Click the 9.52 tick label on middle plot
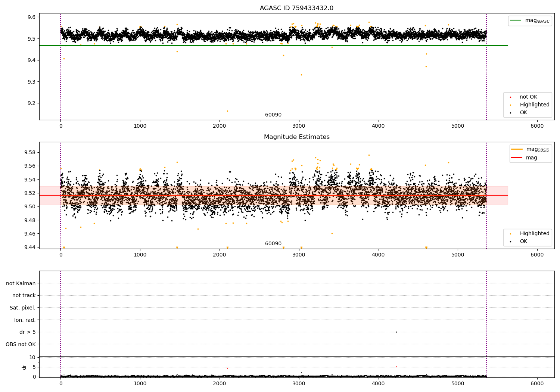Screen dimensions: 560x392 [29, 193]
